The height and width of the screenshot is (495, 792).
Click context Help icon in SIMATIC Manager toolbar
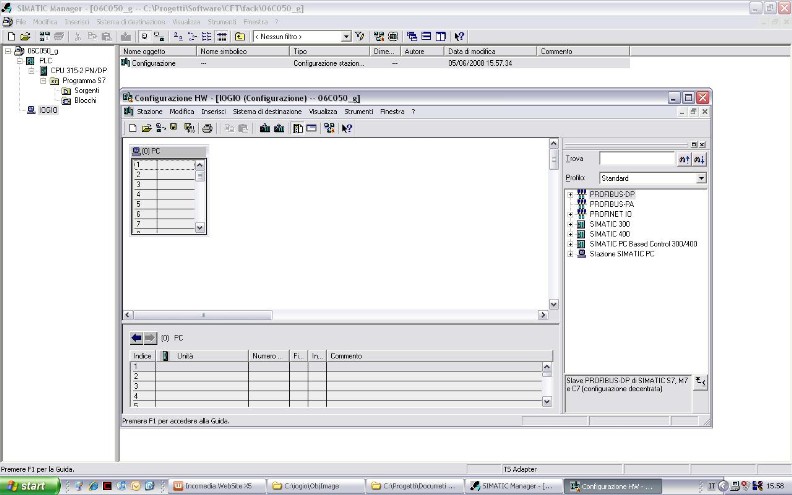pyautogui.click(x=459, y=36)
